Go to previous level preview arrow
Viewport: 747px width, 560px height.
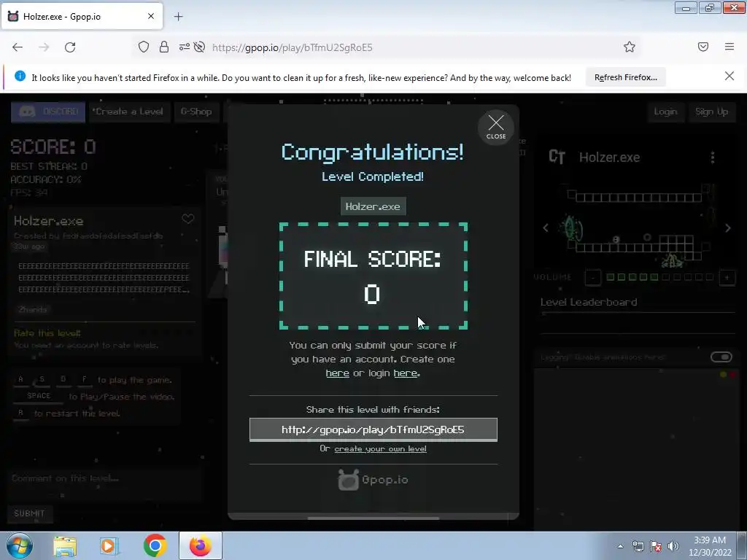[546, 227]
